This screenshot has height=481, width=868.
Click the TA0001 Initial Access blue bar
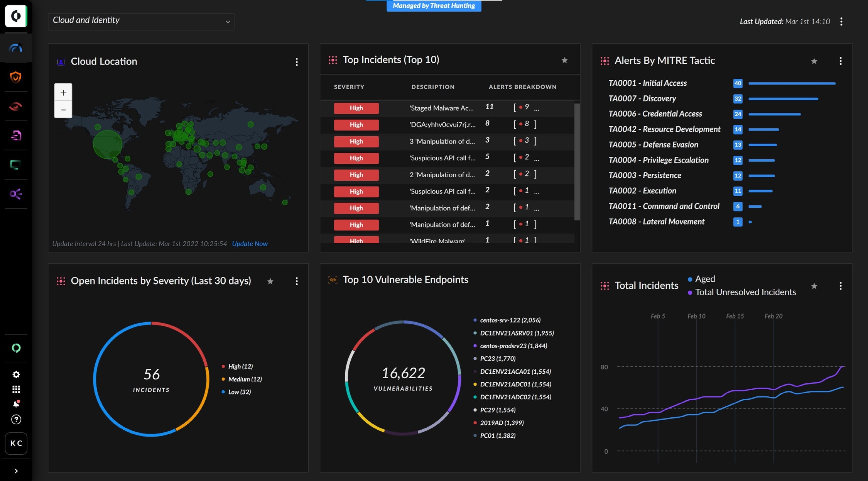tap(792, 83)
